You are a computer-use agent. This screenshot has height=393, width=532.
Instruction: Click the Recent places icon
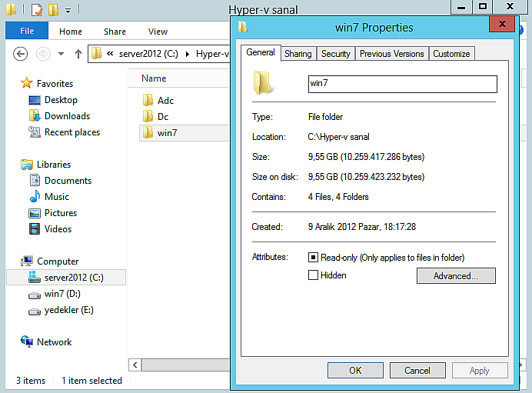35,132
